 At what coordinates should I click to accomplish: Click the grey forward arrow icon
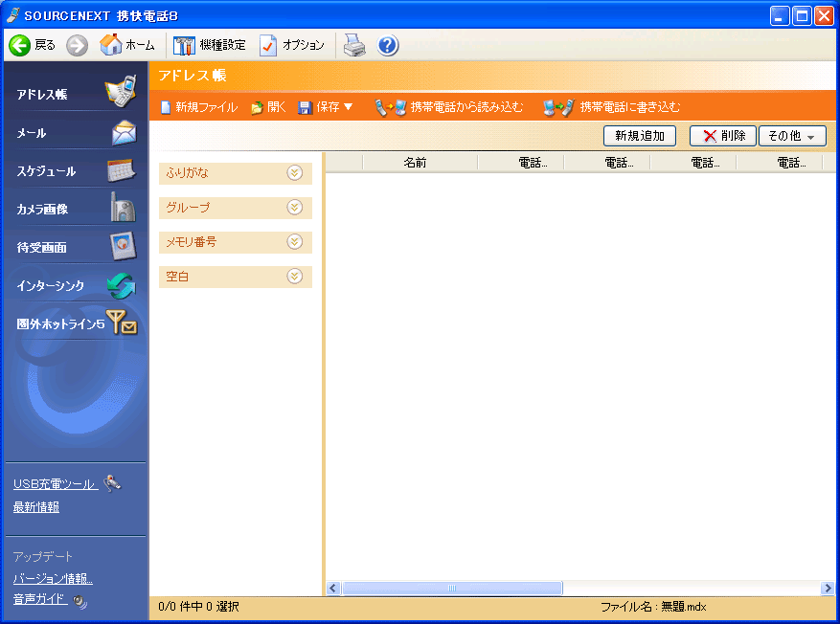coord(78,46)
